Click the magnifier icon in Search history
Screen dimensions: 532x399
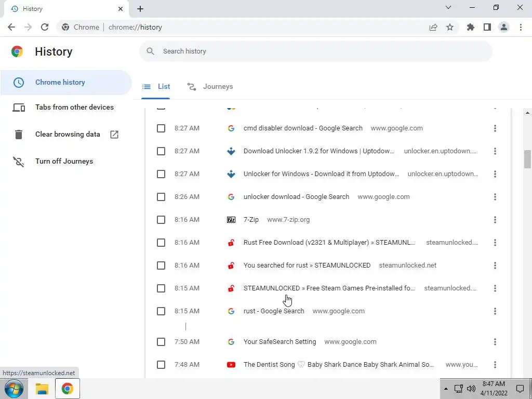pyautogui.click(x=150, y=51)
